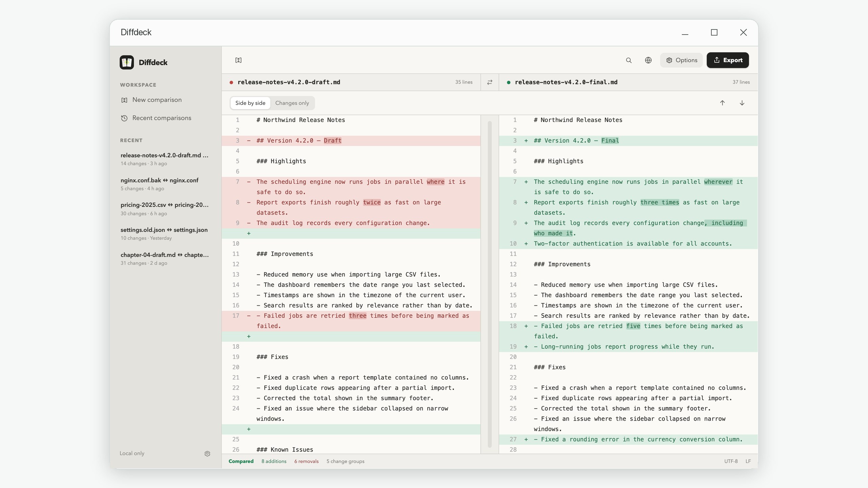868x488 pixels.
Task: Open the Options button
Action: pos(682,60)
